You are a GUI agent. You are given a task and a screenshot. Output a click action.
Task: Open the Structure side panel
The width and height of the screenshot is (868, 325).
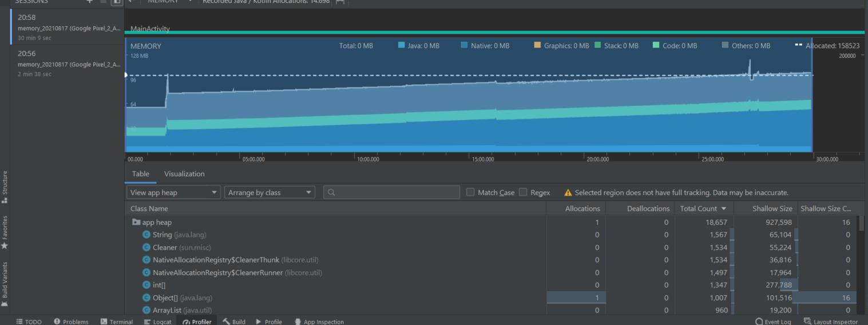(x=5, y=187)
